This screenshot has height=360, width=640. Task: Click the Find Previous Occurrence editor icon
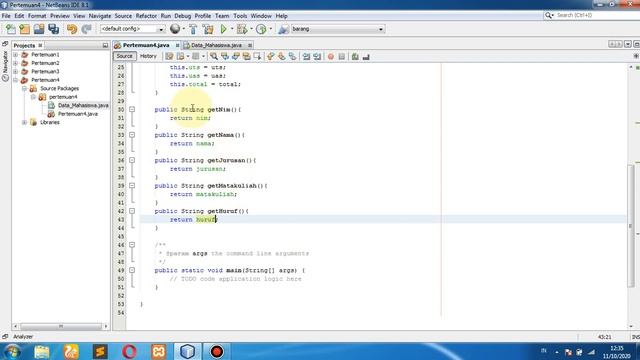point(225,56)
